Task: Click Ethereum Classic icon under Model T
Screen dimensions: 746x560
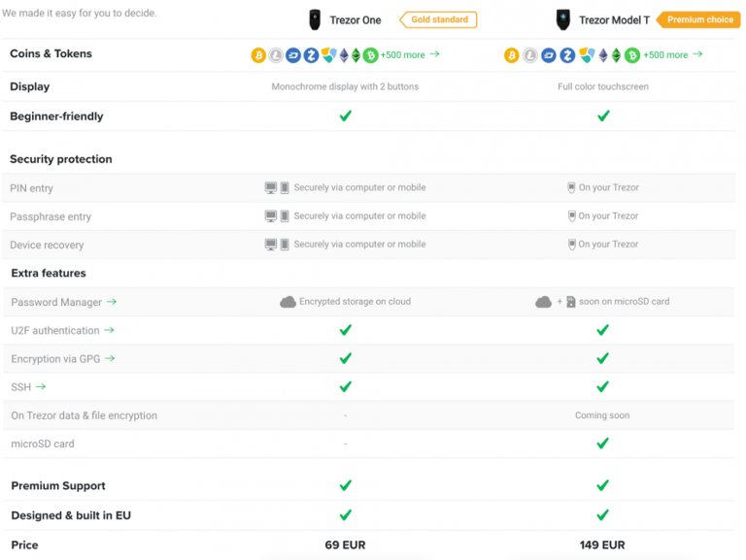Action: point(616,55)
